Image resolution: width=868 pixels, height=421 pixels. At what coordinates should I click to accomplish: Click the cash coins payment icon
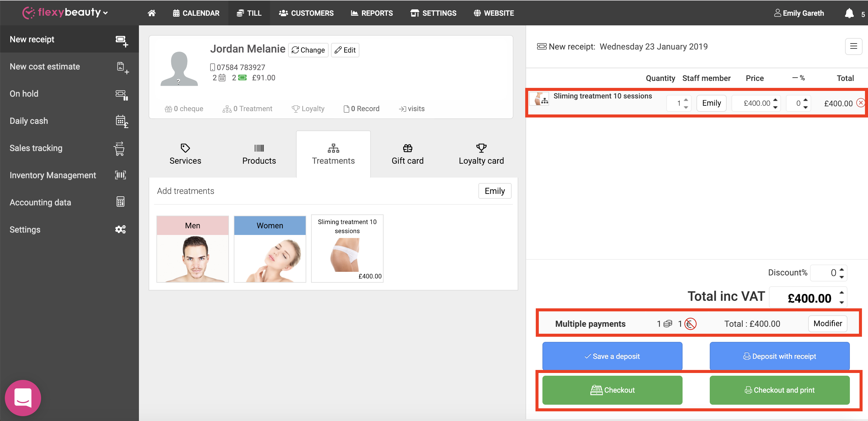point(667,323)
